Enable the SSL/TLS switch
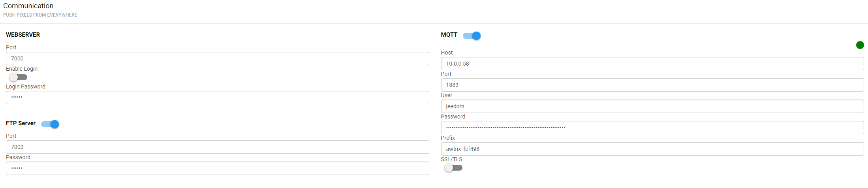Image resolution: width=868 pixels, height=188 pixels. coord(453,168)
